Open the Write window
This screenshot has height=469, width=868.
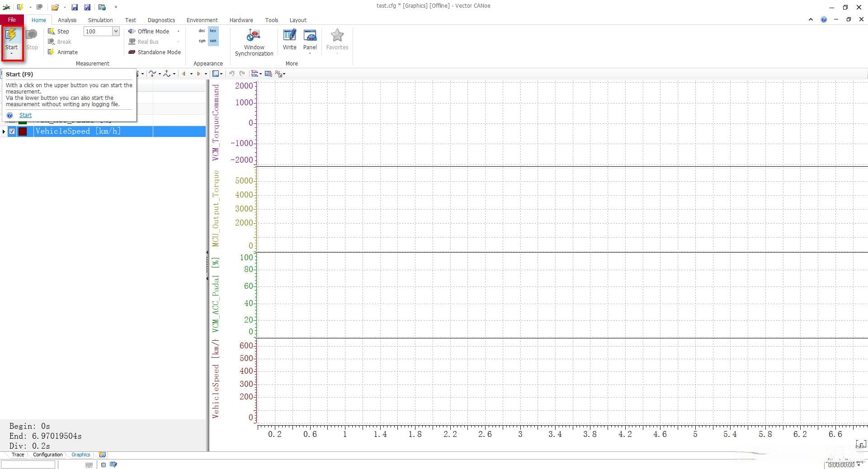click(x=290, y=39)
